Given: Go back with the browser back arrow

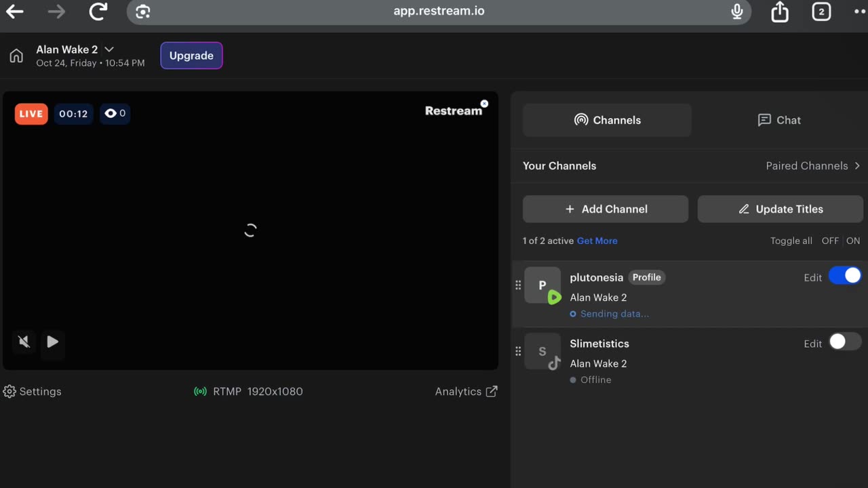Looking at the screenshot, I should point(14,12).
